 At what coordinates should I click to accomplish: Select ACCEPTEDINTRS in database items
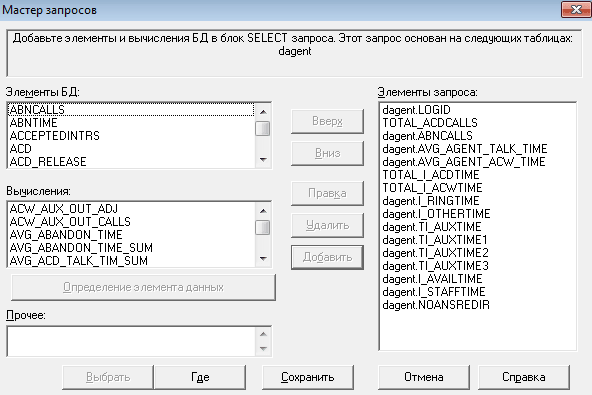131,136
